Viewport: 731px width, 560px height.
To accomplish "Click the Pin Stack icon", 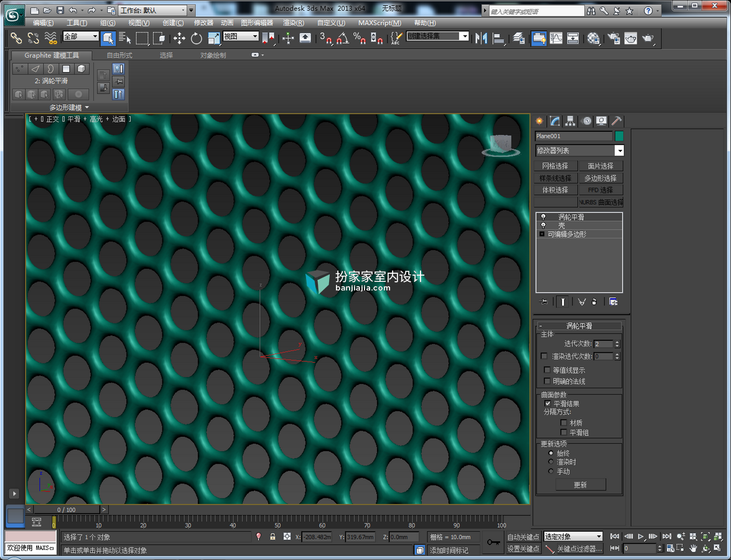I will pyautogui.click(x=544, y=302).
